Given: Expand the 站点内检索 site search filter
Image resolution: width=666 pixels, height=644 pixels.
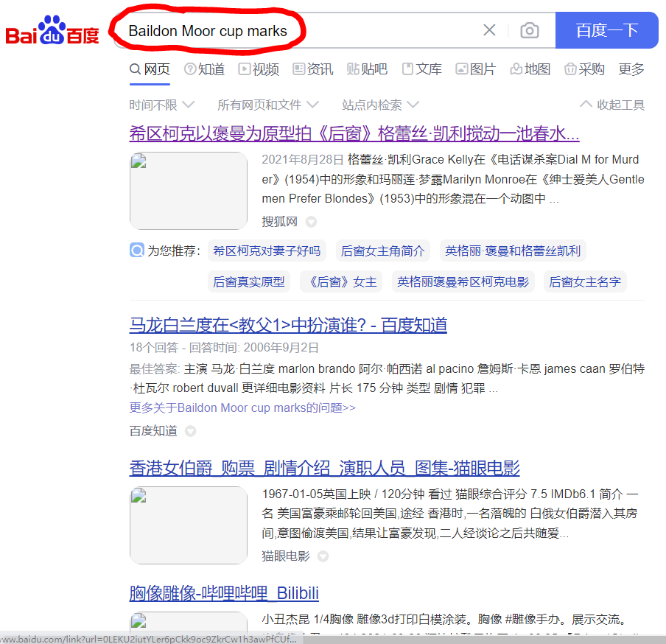Looking at the screenshot, I should point(381,105).
